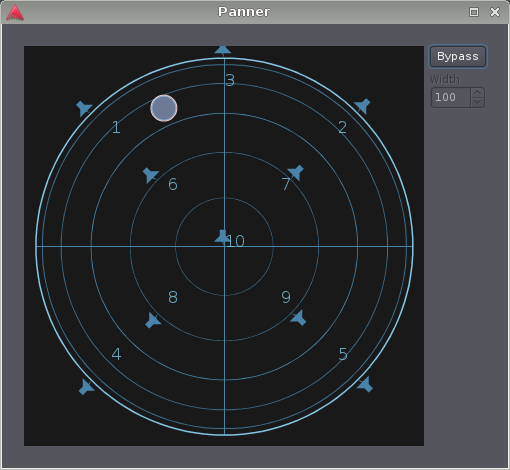Click the Width value field showing 100
Viewport: 510px width, 470px height.
tap(451, 97)
